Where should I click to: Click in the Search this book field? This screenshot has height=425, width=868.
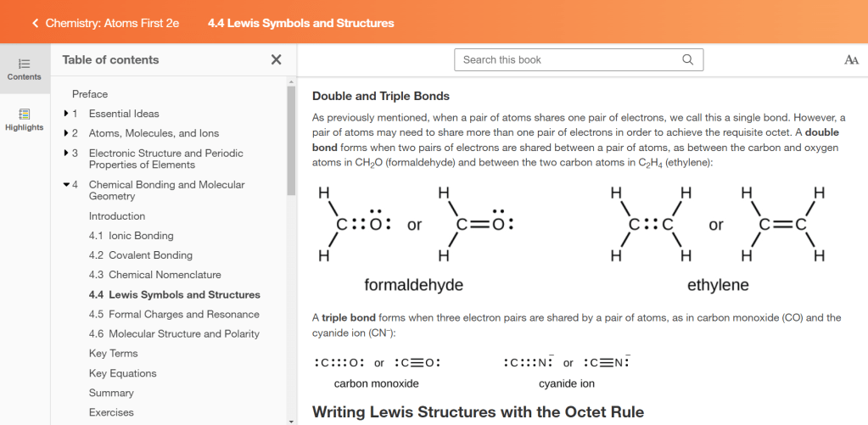point(568,59)
